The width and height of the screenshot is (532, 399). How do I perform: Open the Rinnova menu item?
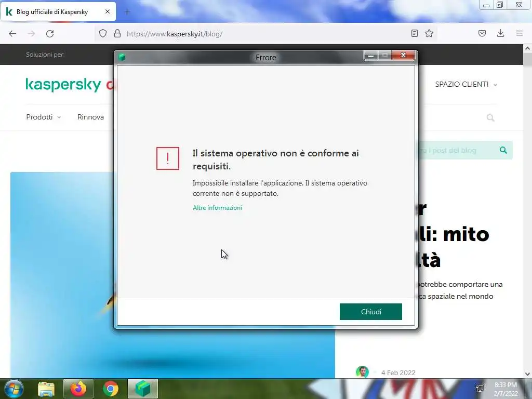90,117
